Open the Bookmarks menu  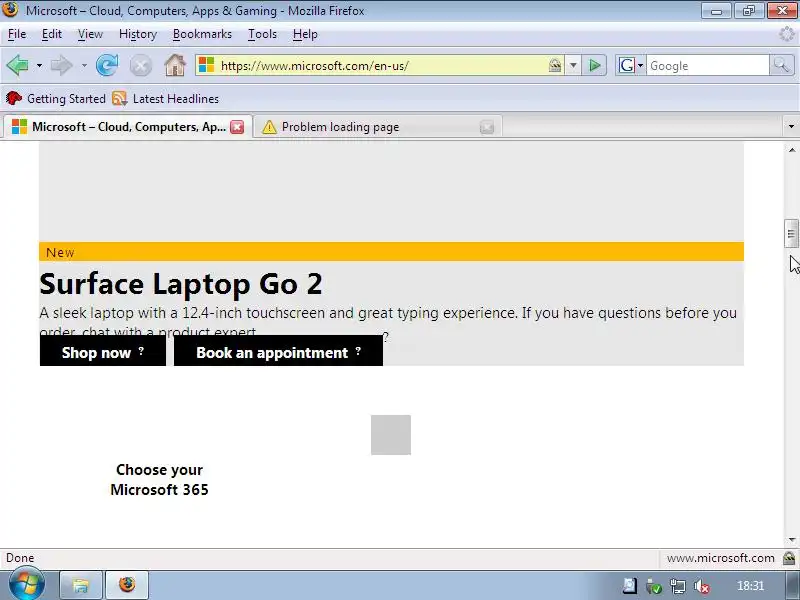202,34
